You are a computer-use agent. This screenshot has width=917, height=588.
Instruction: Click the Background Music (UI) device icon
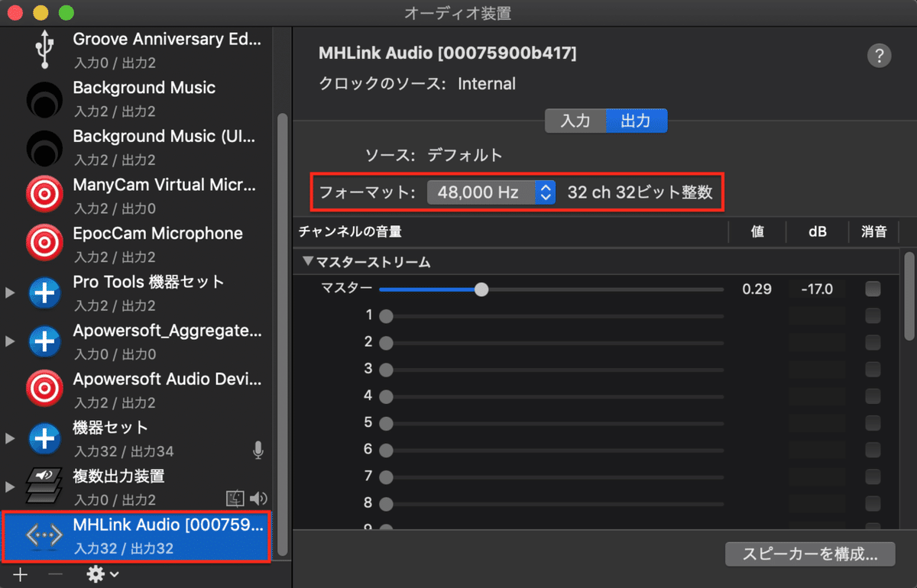point(45,147)
